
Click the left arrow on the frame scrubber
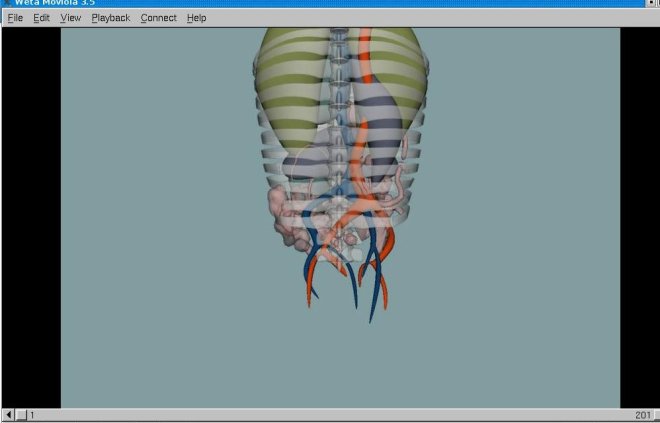9,414
